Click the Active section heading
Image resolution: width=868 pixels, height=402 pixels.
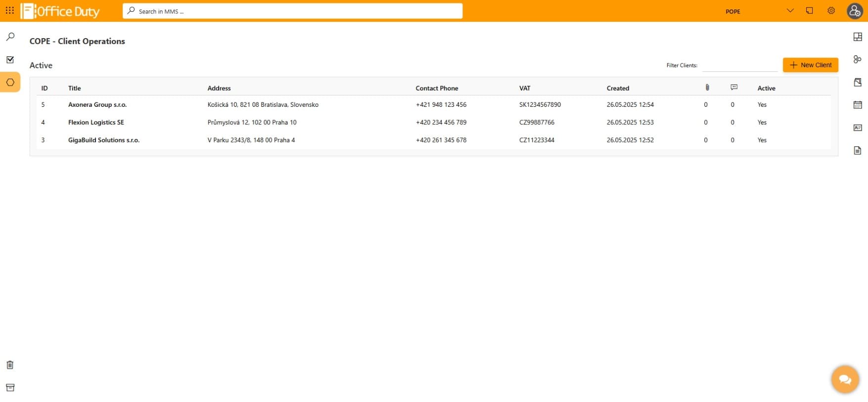[41, 65]
